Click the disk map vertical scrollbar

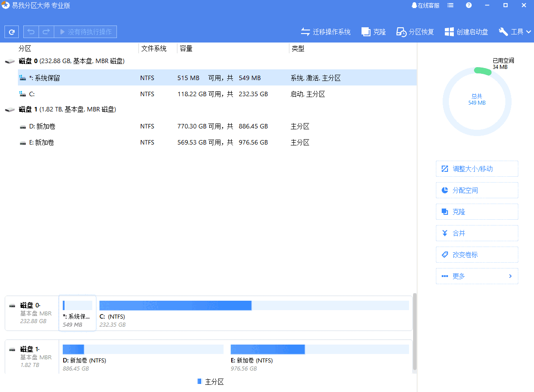(414, 331)
